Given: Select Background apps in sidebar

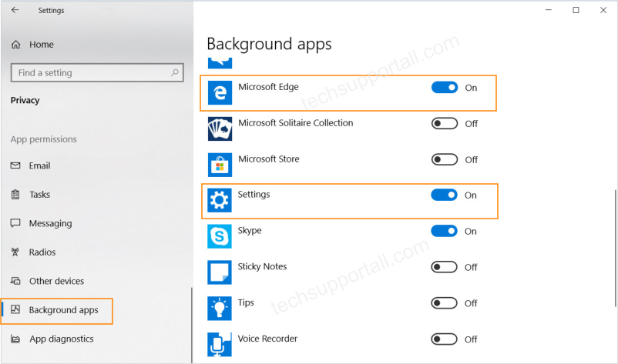Looking at the screenshot, I should (x=63, y=310).
